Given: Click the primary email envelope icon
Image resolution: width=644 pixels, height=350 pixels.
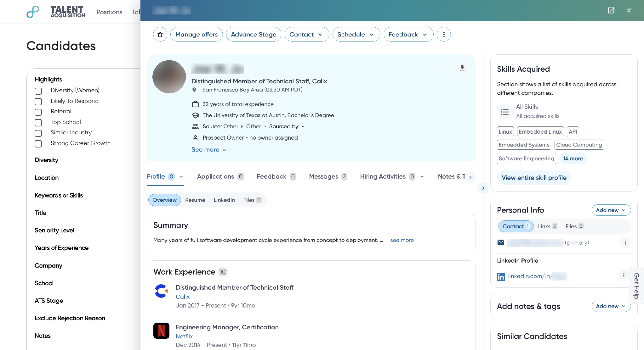Looking at the screenshot, I should point(501,242).
